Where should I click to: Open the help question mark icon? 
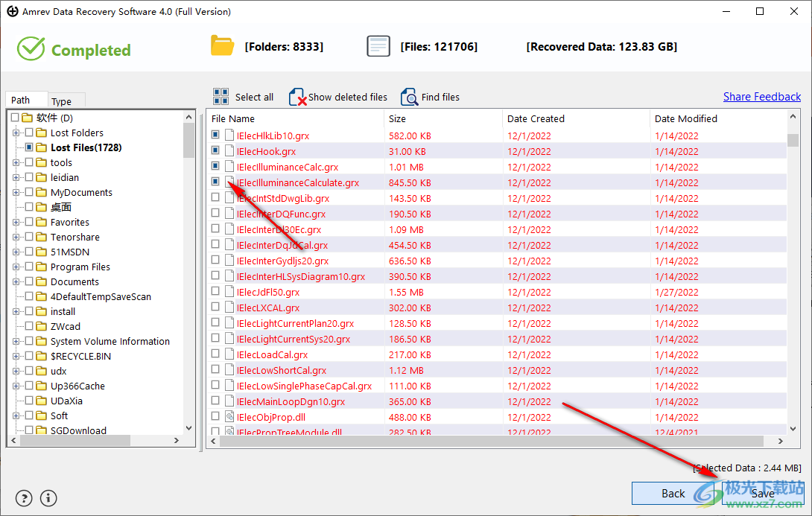pyautogui.click(x=24, y=498)
